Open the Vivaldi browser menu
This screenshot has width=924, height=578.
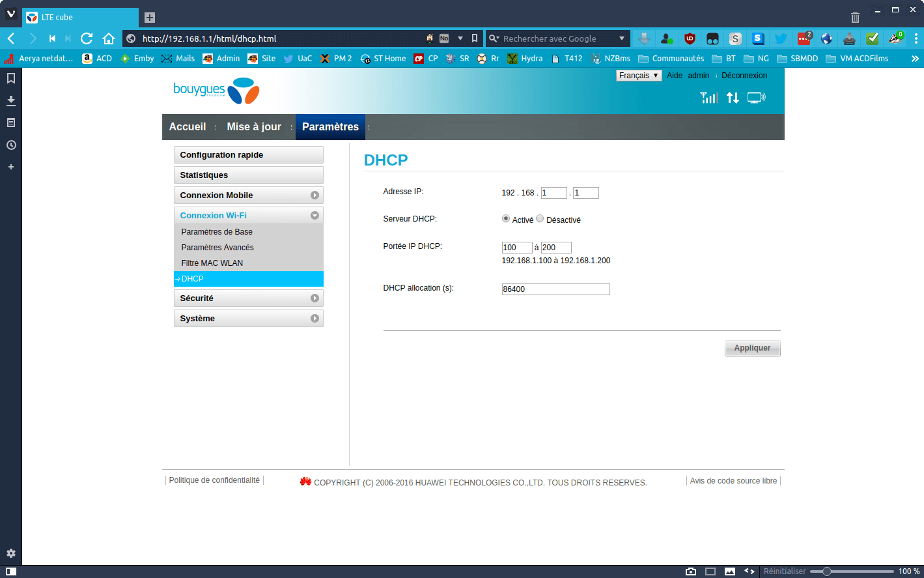[11, 13]
